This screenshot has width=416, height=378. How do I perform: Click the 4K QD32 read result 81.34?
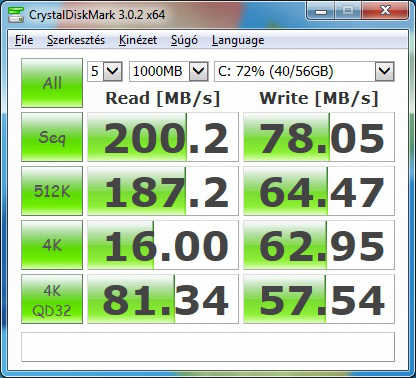tap(163, 299)
